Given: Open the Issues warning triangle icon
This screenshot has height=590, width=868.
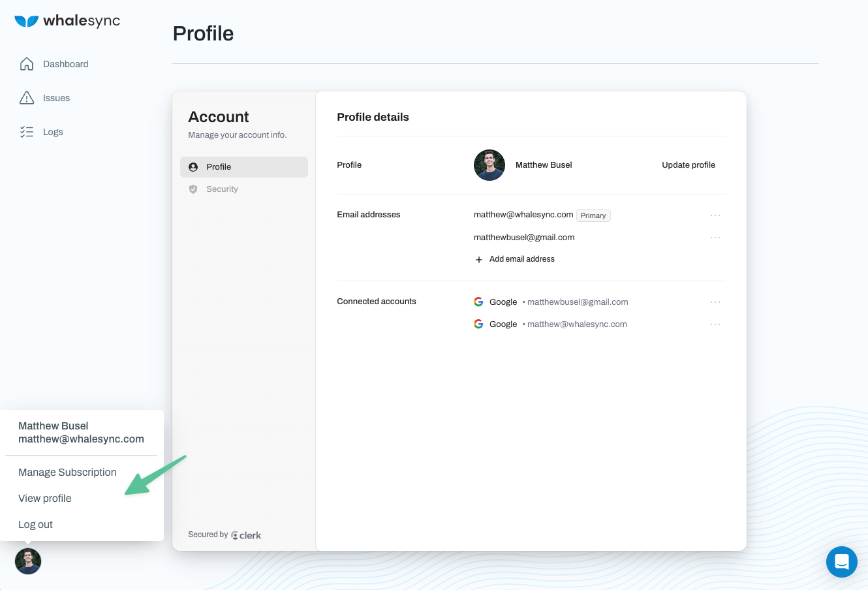Looking at the screenshot, I should coord(27,98).
